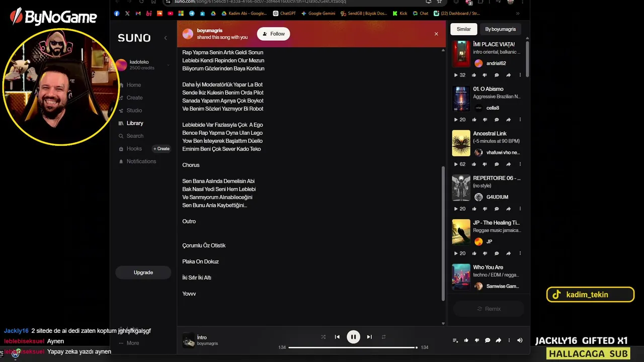
Task: Open more options for 01. O Abismo
Action: point(520,120)
